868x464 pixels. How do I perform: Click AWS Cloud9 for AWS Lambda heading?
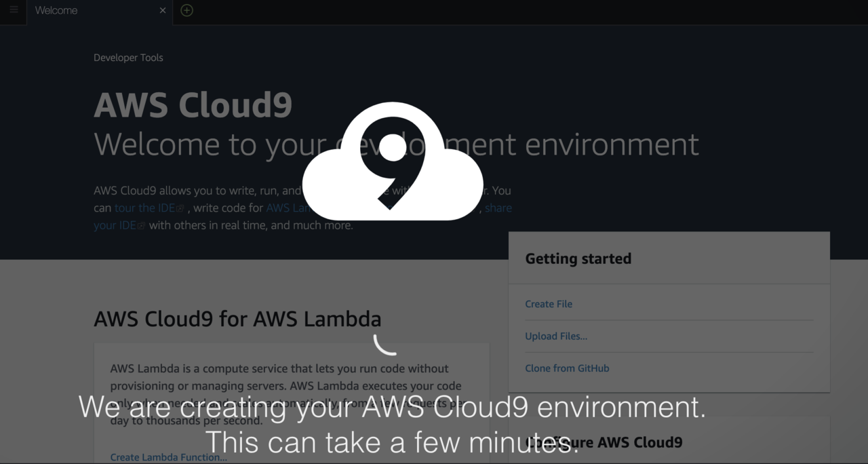click(237, 319)
